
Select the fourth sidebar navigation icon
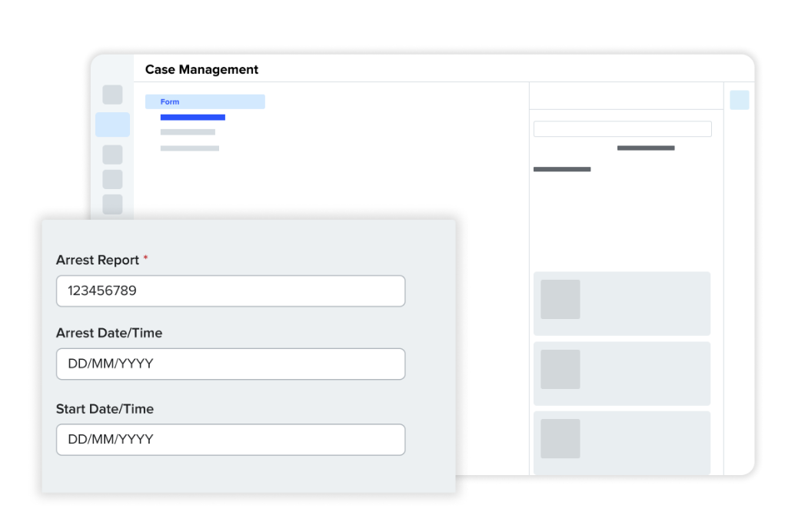[x=112, y=178]
